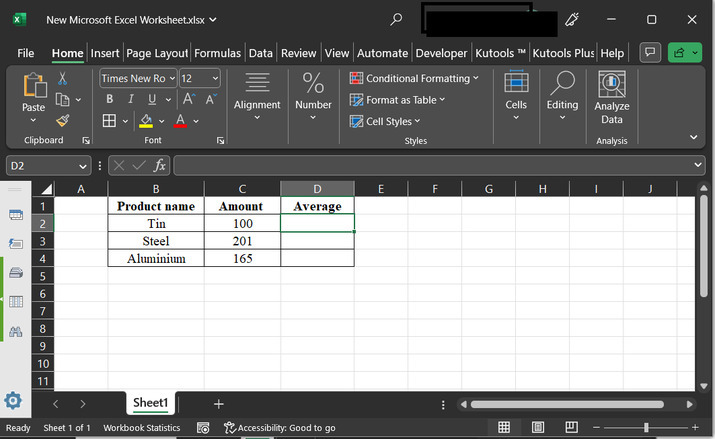Toggle Underline formatting
The width and height of the screenshot is (715, 439).
[x=152, y=99]
